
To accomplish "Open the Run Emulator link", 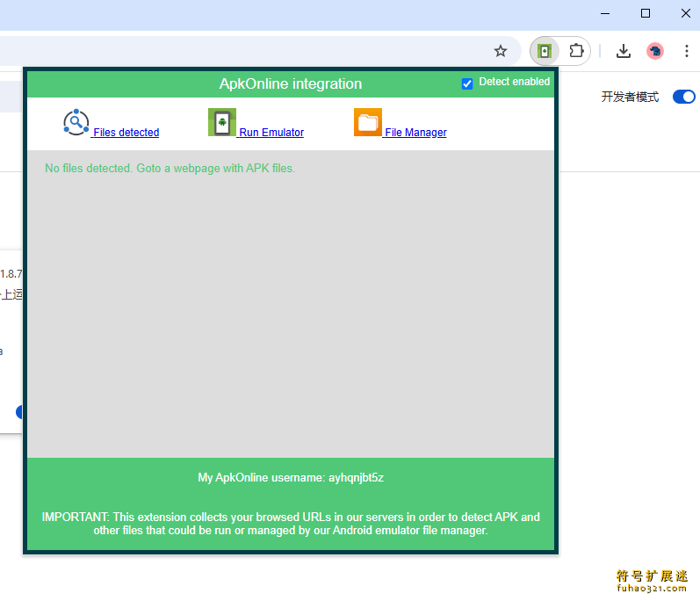I will point(271,133).
